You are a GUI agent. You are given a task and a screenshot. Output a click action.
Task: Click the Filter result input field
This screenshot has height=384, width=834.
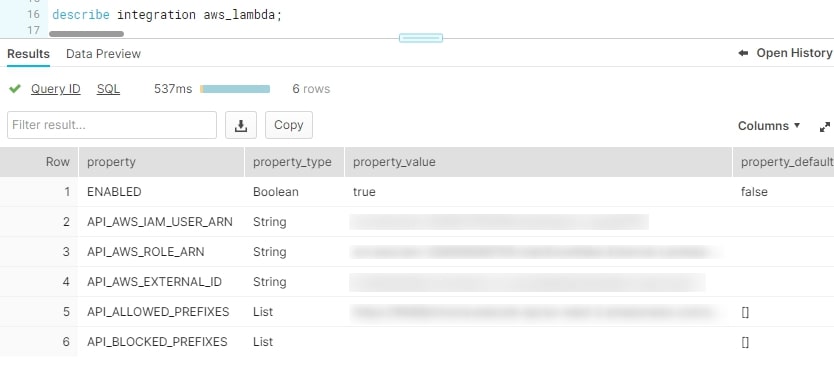point(112,125)
